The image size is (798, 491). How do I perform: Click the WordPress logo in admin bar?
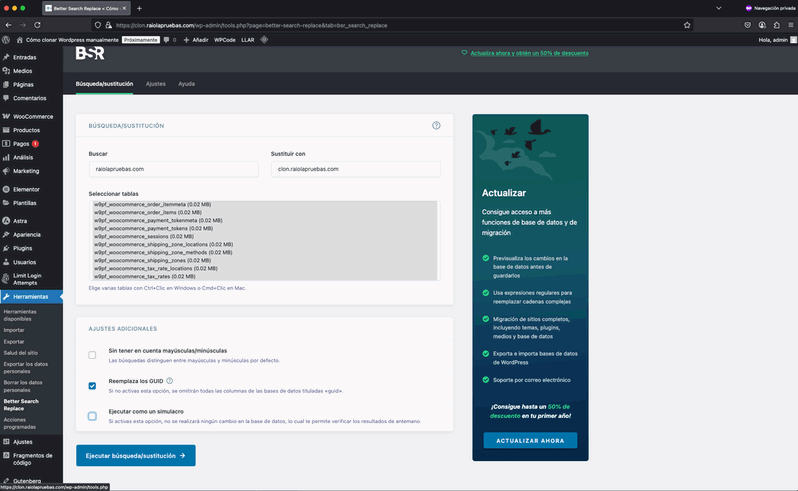(6, 40)
